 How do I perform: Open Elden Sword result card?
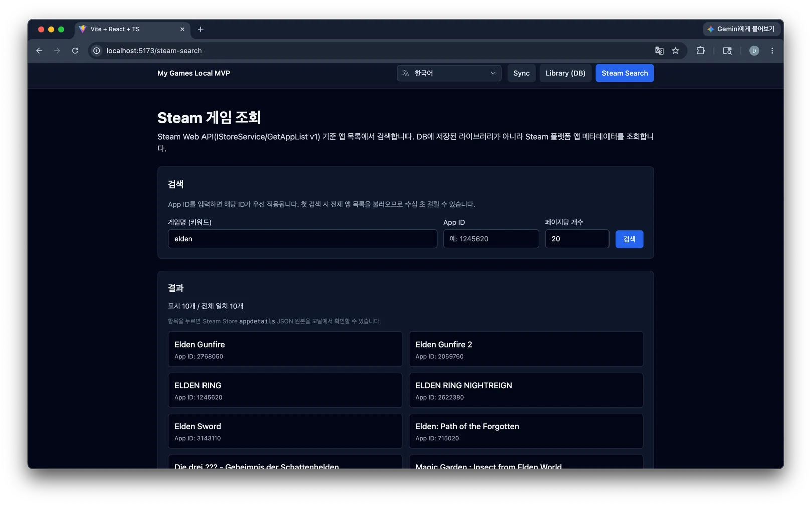tap(285, 431)
